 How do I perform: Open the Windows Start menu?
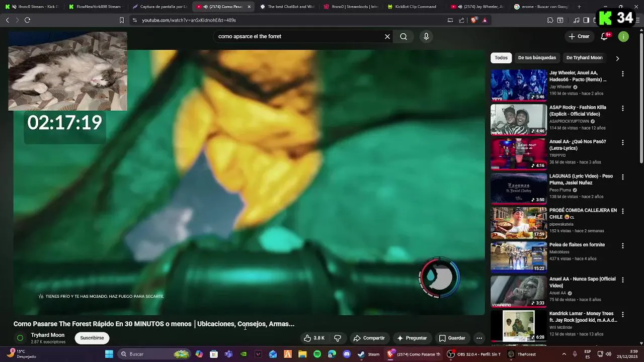click(109, 354)
